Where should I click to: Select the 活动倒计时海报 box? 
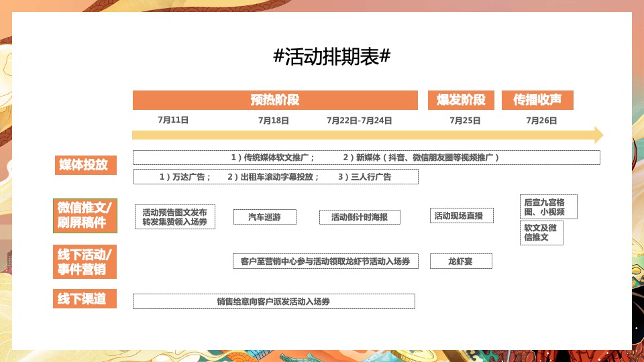(360, 217)
